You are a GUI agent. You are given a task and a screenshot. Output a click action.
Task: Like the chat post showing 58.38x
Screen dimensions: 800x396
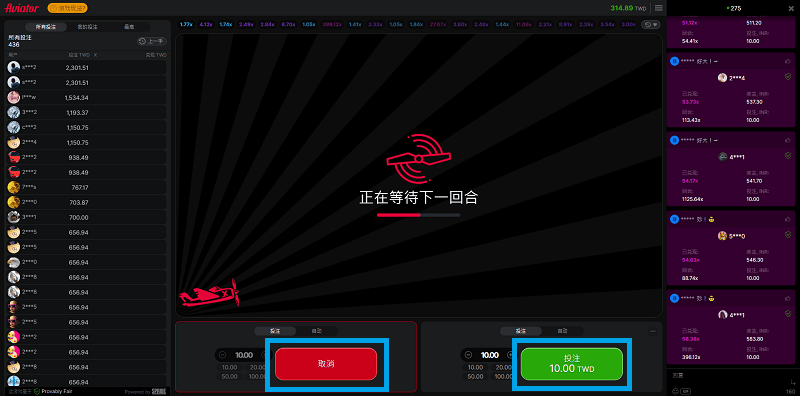pos(787,298)
